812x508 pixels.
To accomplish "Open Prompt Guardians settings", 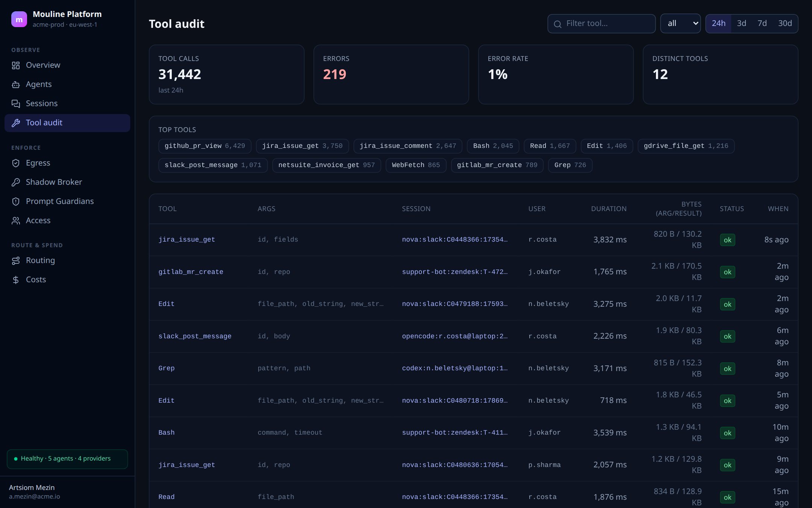I will [67, 201].
